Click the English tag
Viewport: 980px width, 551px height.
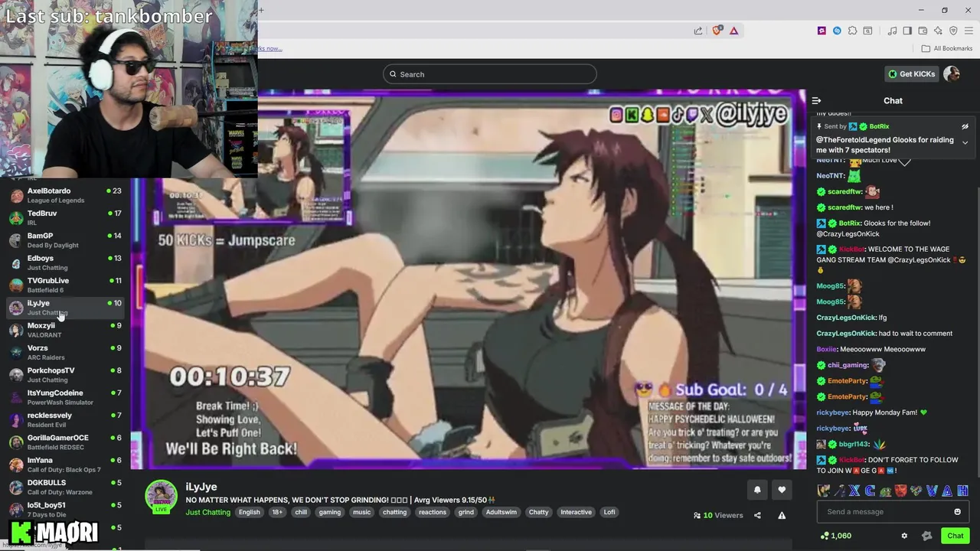pyautogui.click(x=249, y=512)
